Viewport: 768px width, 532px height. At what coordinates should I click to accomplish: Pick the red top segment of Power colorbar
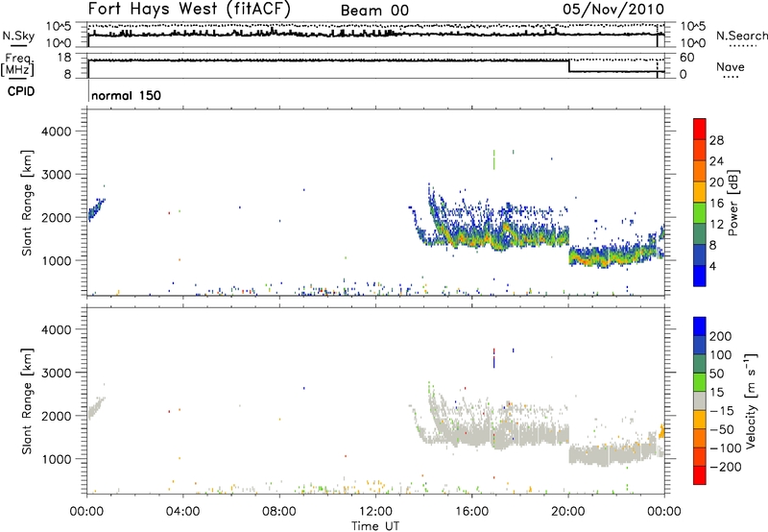pos(700,129)
